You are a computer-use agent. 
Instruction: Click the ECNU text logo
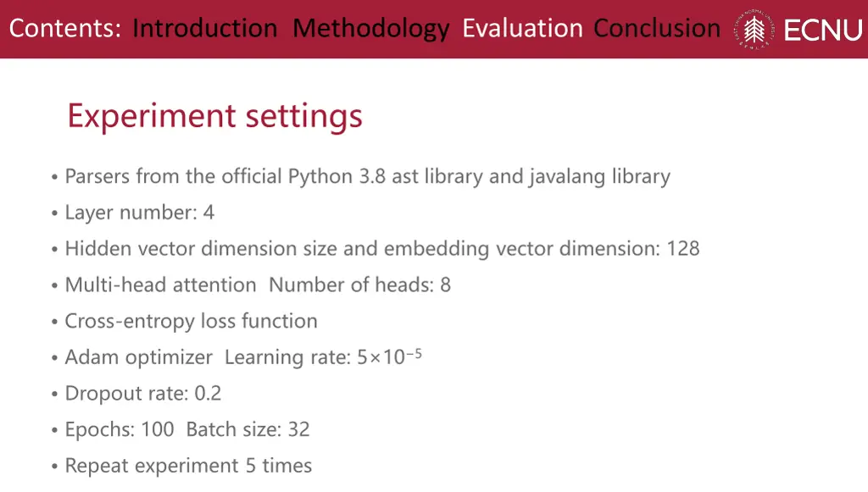[x=823, y=30]
